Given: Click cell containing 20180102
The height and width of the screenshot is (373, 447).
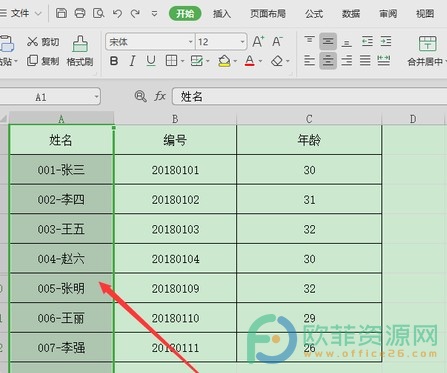Looking at the screenshot, I should coord(175,200).
